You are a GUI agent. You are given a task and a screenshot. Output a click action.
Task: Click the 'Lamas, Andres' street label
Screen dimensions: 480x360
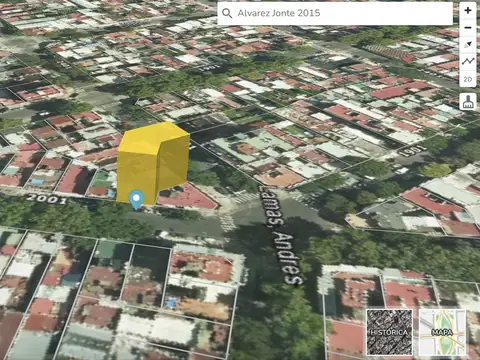pyautogui.click(x=281, y=235)
